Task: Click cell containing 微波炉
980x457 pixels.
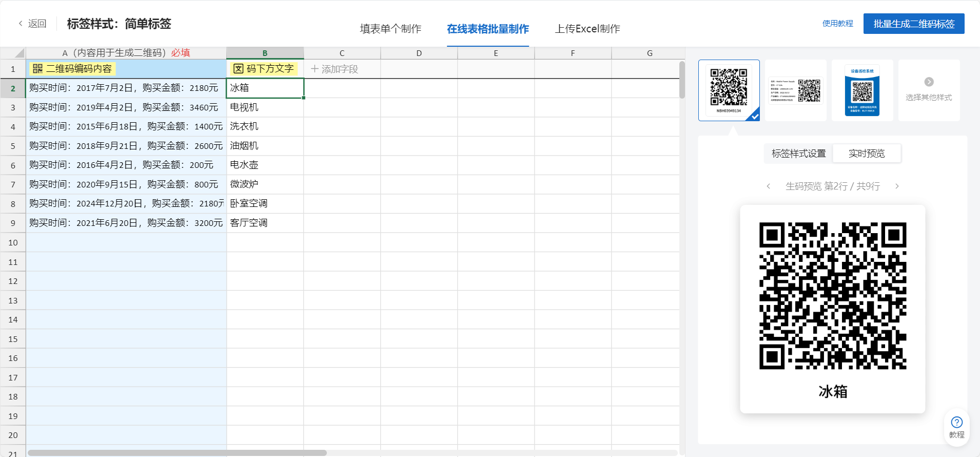Action: 265,184
